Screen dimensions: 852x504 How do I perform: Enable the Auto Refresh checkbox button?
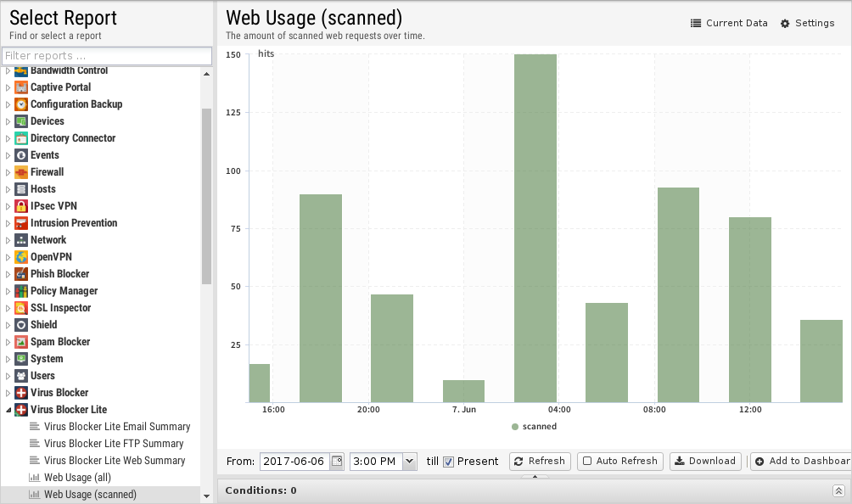coord(620,461)
